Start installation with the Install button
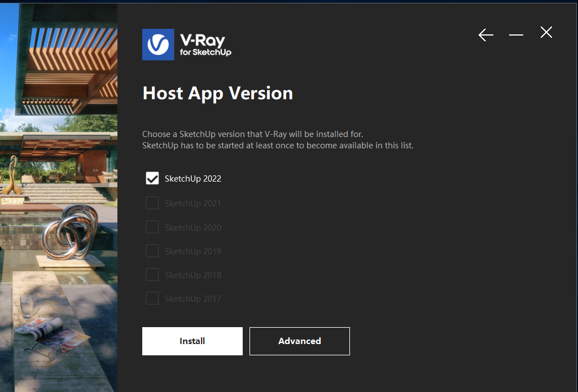The width and height of the screenshot is (578, 392). 192,341
